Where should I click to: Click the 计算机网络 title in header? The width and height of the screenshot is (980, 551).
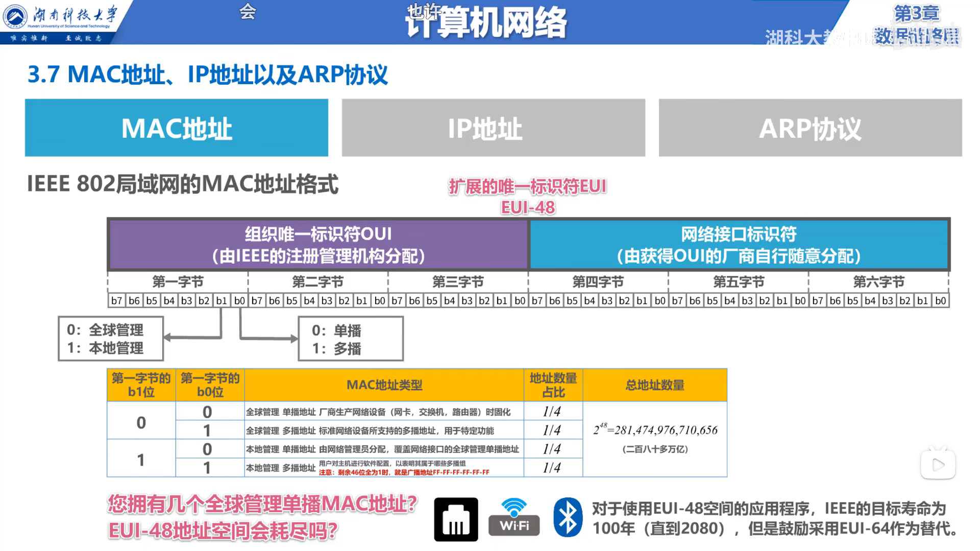coord(486,23)
